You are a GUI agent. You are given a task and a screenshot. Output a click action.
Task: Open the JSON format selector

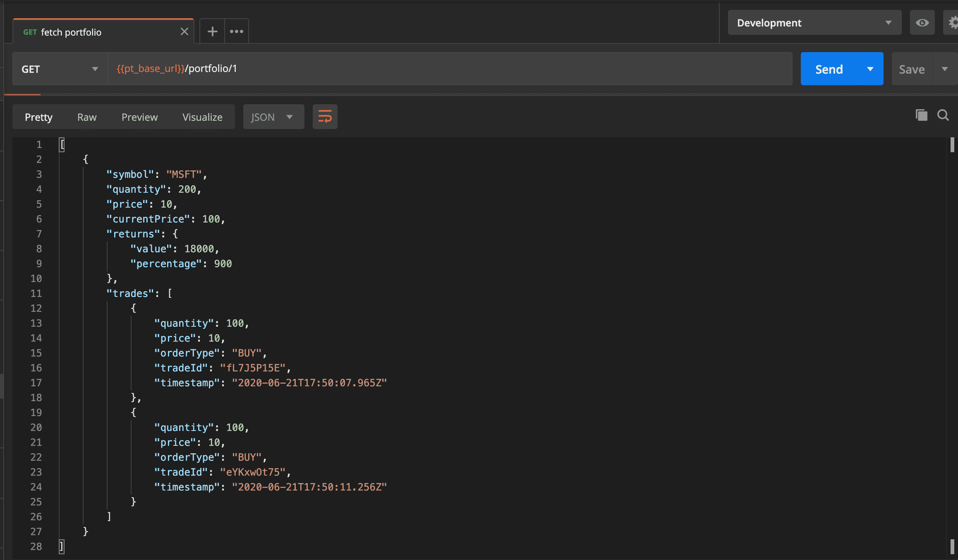273,117
